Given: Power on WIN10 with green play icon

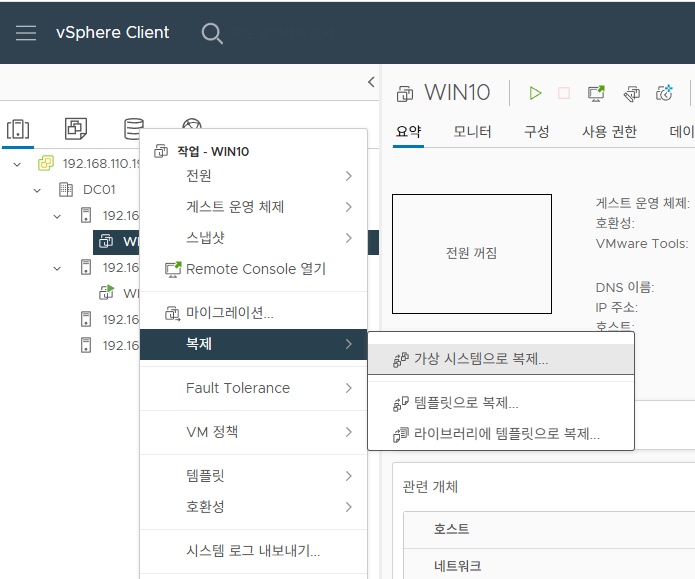Looking at the screenshot, I should pyautogui.click(x=535, y=93).
